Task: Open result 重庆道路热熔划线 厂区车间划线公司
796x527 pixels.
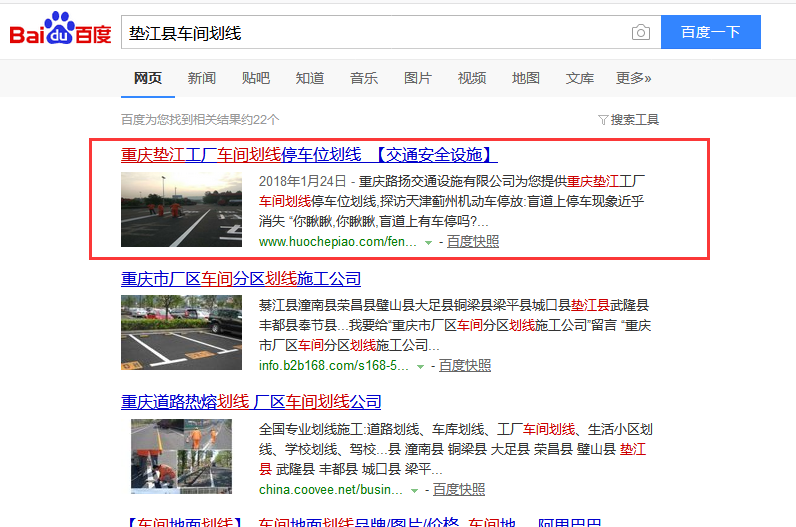Action: tap(251, 402)
